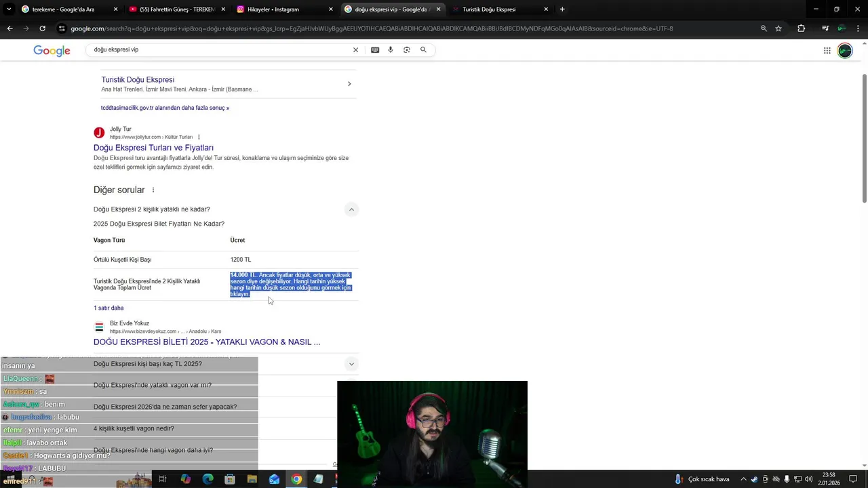Open the Google apps grid
Screen dimensions: 868x488
pos(827,51)
